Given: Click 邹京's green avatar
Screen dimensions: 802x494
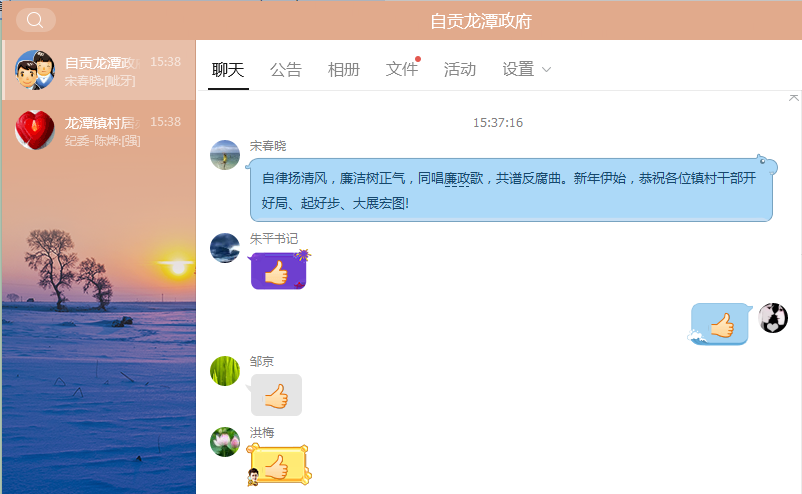Looking at the screenshot, I should click(225, 371).
